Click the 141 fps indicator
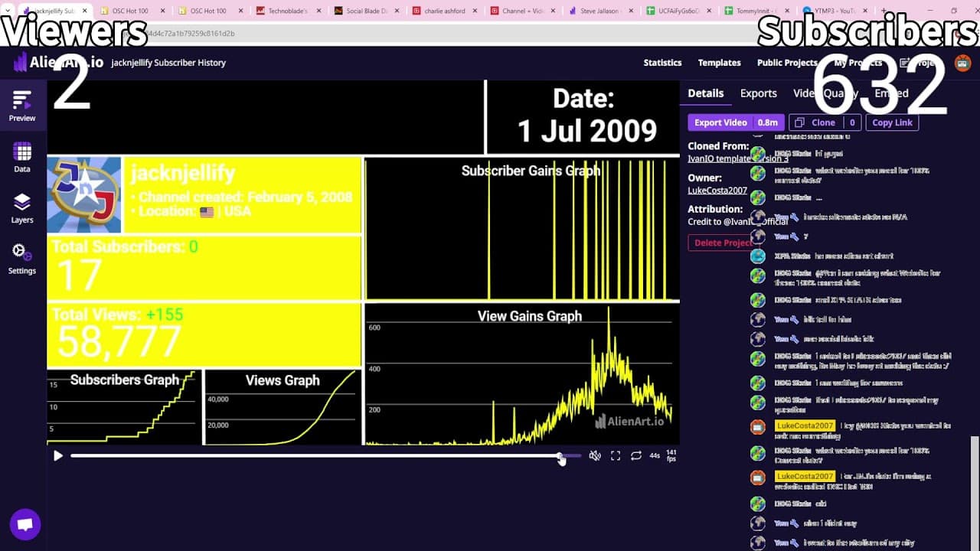This screenshot has height=551, width=980. pyautogui.click(x=671, y=456)
